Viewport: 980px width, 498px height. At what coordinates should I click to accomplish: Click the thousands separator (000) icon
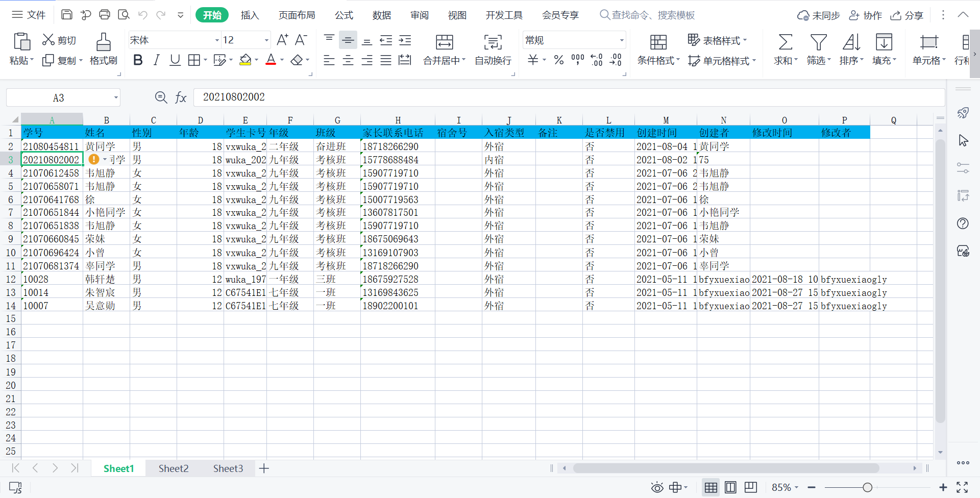[x=578, y=60]
